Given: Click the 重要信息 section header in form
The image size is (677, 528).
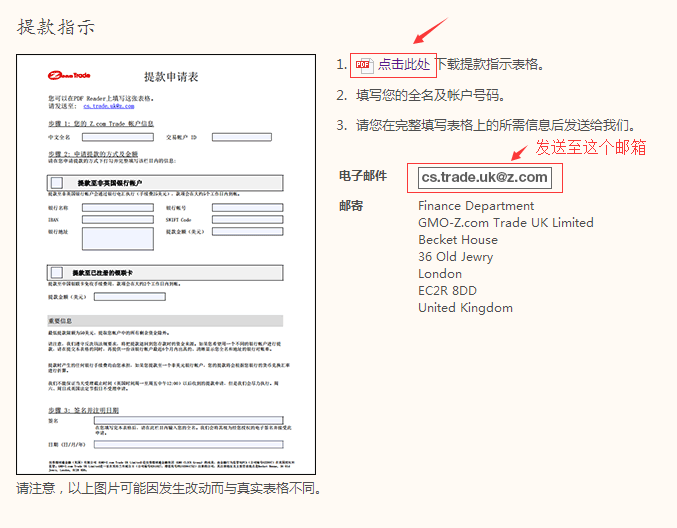Looking at the screenshot, I should 64,321.
